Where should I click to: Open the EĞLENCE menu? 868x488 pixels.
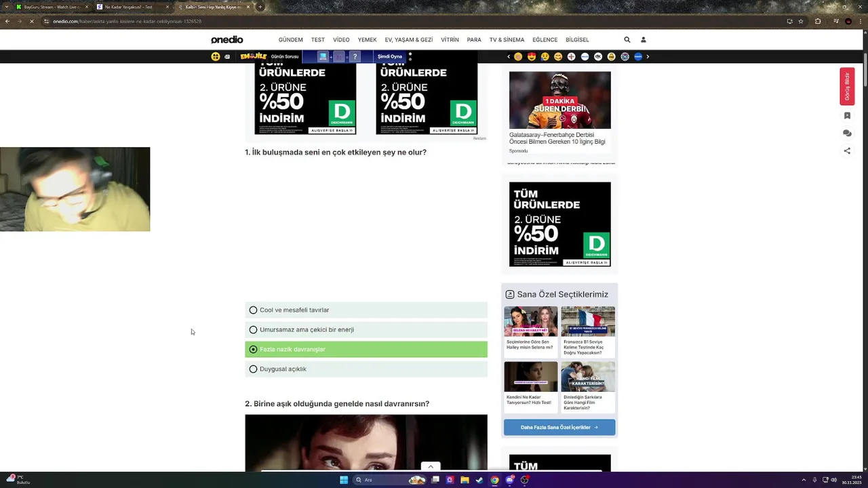pyautogui.click(x=545, y=40)
